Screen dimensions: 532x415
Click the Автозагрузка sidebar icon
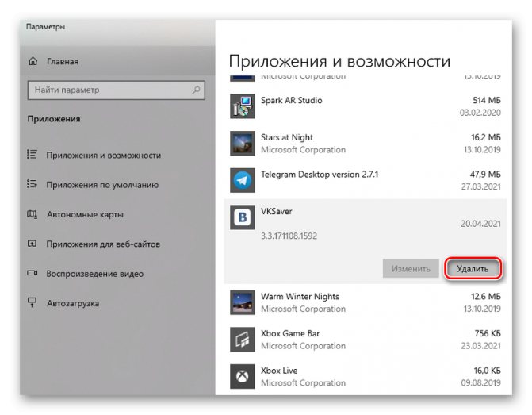coord(32,302)
